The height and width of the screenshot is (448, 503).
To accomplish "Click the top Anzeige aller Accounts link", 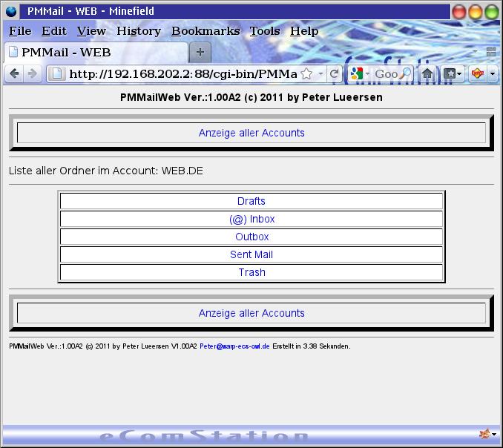I will 251,133.
